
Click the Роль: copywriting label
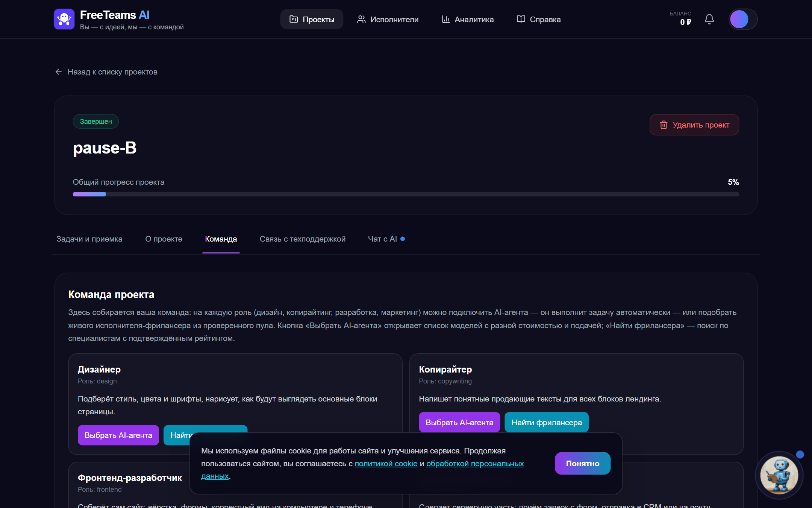(445, 381)
